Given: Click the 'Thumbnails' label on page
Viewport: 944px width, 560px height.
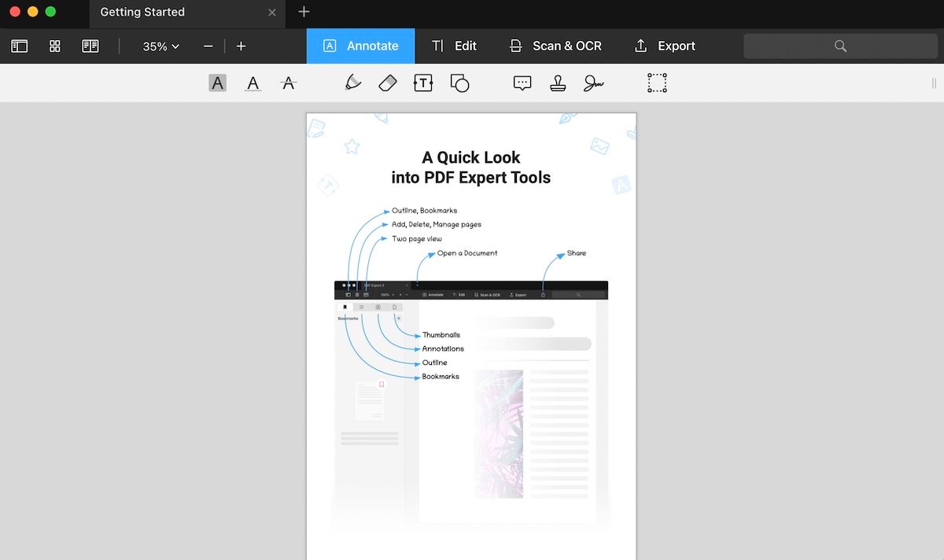Looking at the screenshot, I should pos(441,335).
